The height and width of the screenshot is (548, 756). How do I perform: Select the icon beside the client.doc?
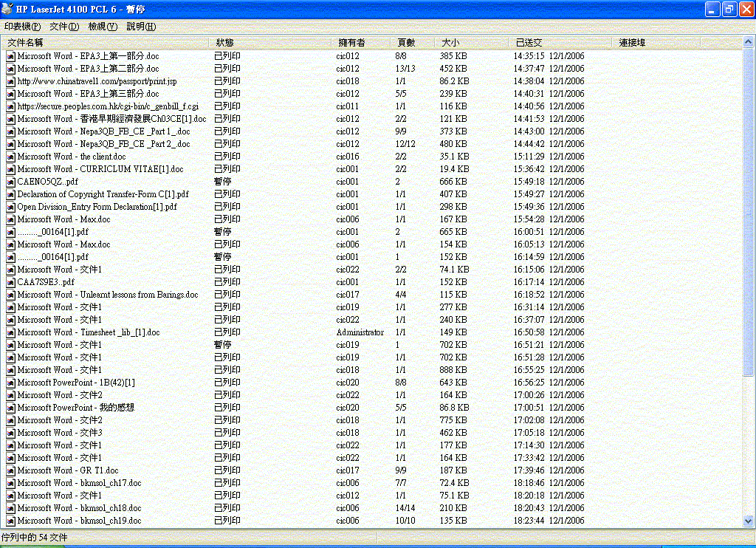10,157
